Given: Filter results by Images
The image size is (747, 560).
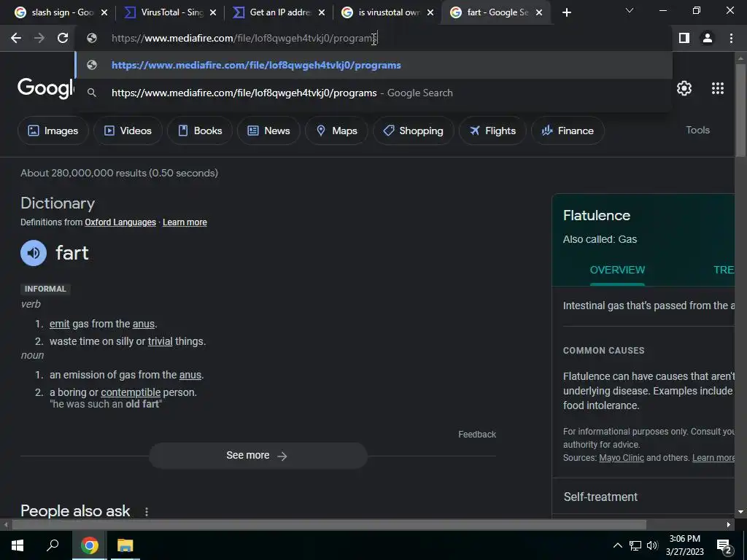Looking at the screenshot, I should 53,131.
